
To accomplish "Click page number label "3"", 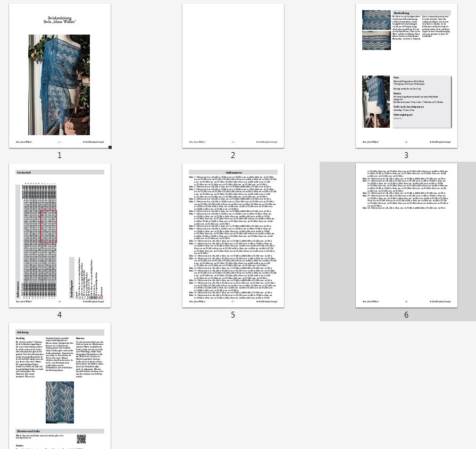I will [x=406, y=155].
